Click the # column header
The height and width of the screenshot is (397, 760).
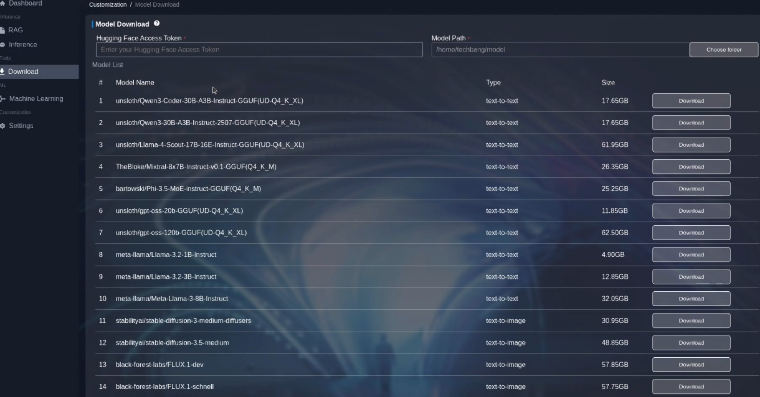pos(101,82)
